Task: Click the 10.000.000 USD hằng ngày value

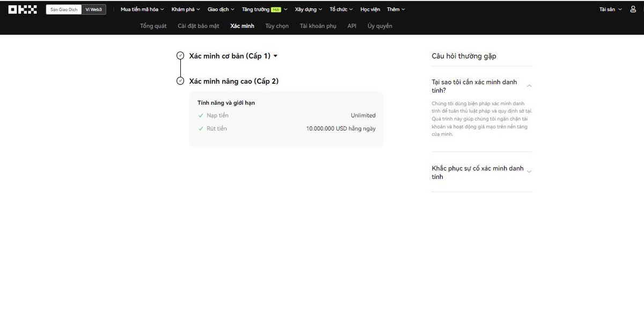Action: click(341, 129)
